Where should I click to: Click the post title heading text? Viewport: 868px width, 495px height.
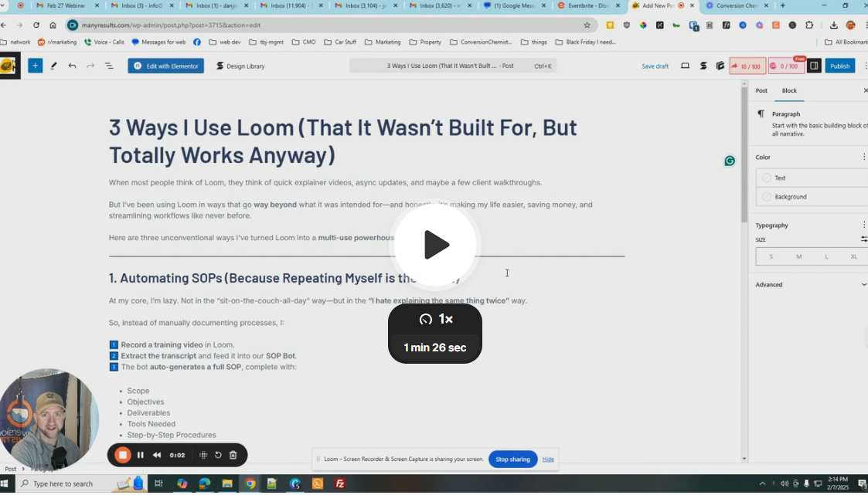coord(342,141)
